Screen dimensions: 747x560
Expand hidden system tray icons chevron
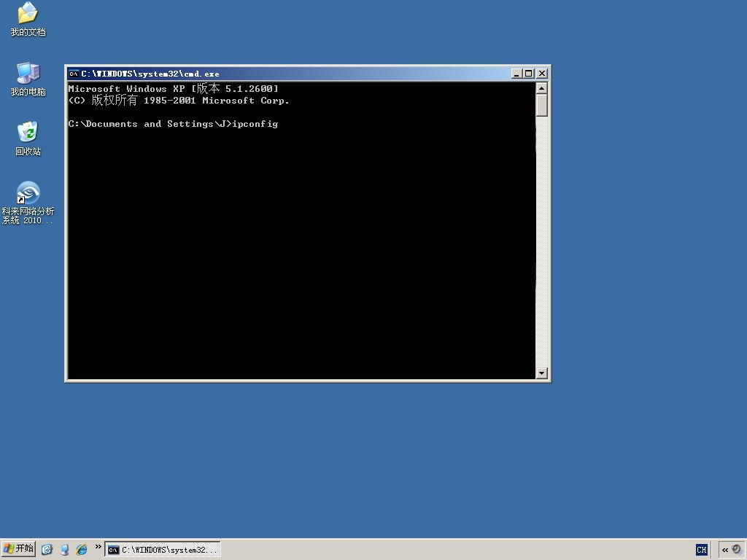coord(725,550)
